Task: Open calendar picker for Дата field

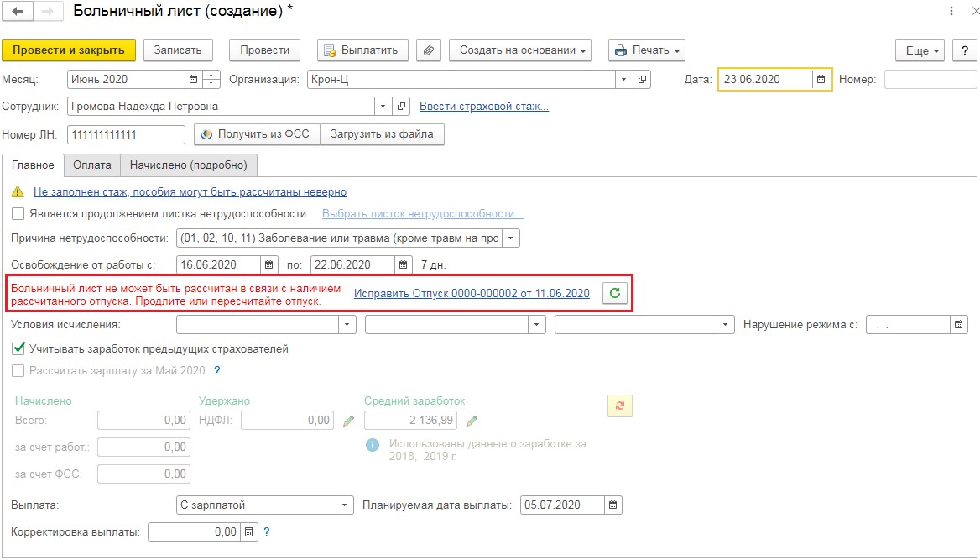Action: pyautogui.click(x=821, y=80)
